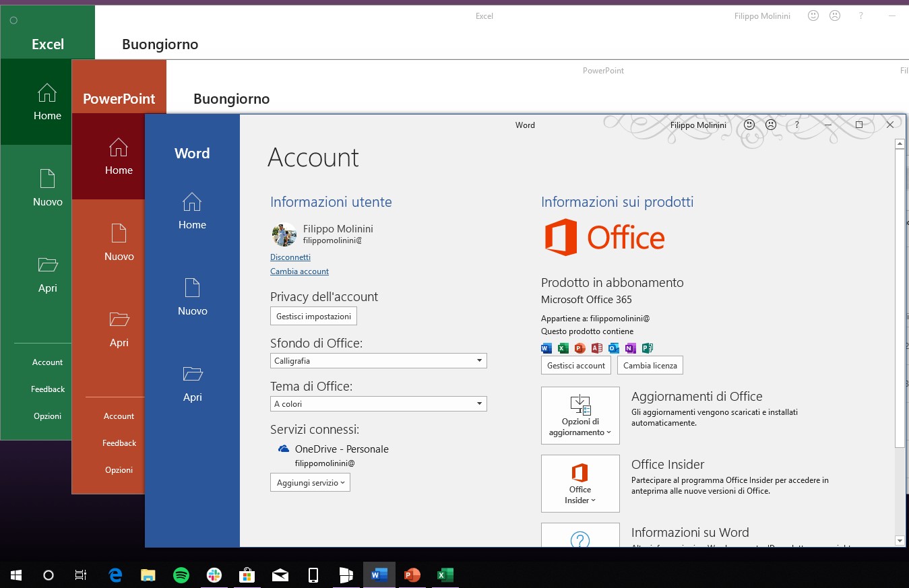This screenshot has width=909, height=588.
Task: Open Task View on the taskbar
Action: pos(81,575)
